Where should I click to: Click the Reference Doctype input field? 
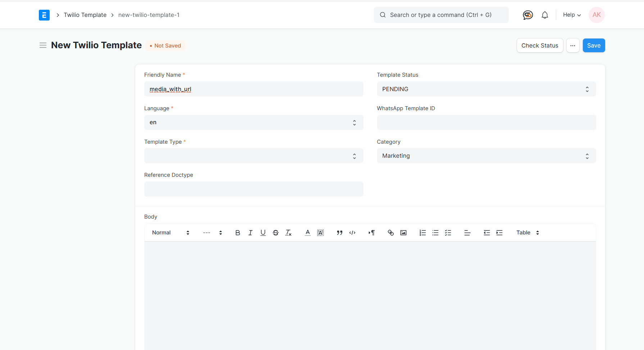pos(253,189)
